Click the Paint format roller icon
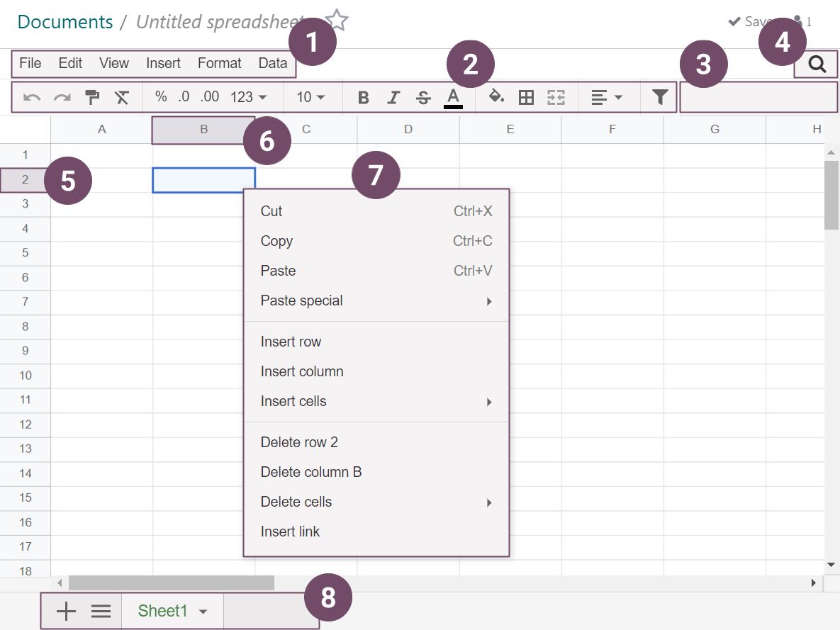The width and height of the screenshot is (840, 630). [x=92, y=98]
